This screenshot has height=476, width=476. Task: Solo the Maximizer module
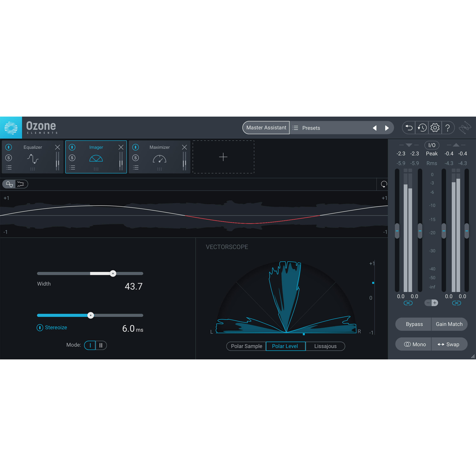[x=136, y=158]
